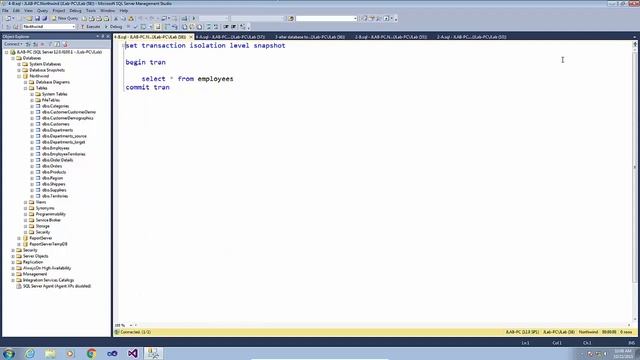
Task: Select the dbo.Customers table
Action: tap(56, 124)
